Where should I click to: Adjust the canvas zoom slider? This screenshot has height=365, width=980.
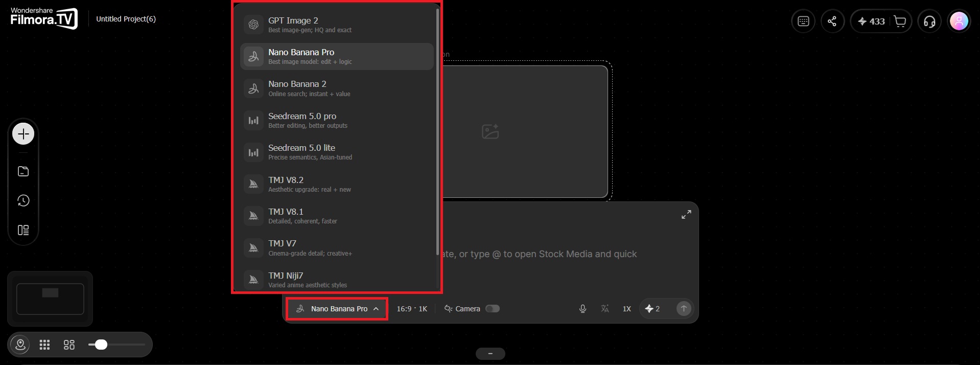(x=116, y=345)
